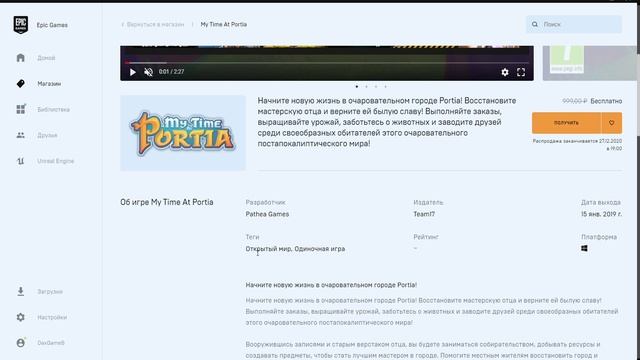Open the Unreal Engine menu label

pos(56,161)
